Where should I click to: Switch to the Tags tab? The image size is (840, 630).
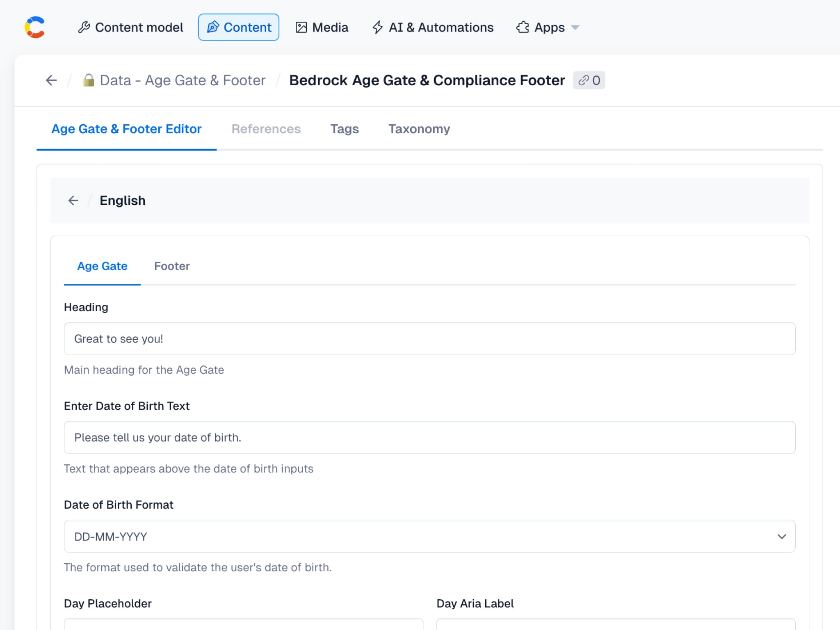(345, 129)
